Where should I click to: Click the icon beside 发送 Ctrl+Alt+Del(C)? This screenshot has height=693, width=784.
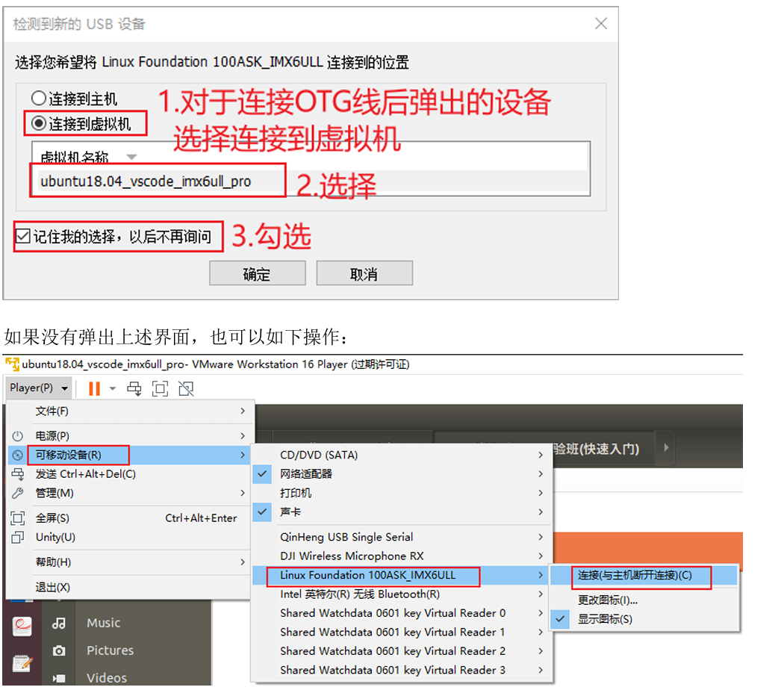click(x=17, y=474)
